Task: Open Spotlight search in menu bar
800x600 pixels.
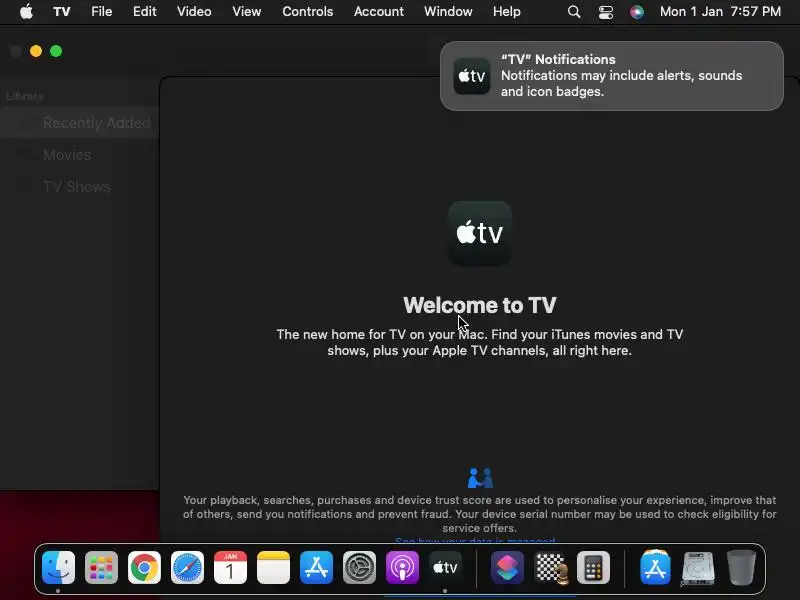Action: point(574,12)
